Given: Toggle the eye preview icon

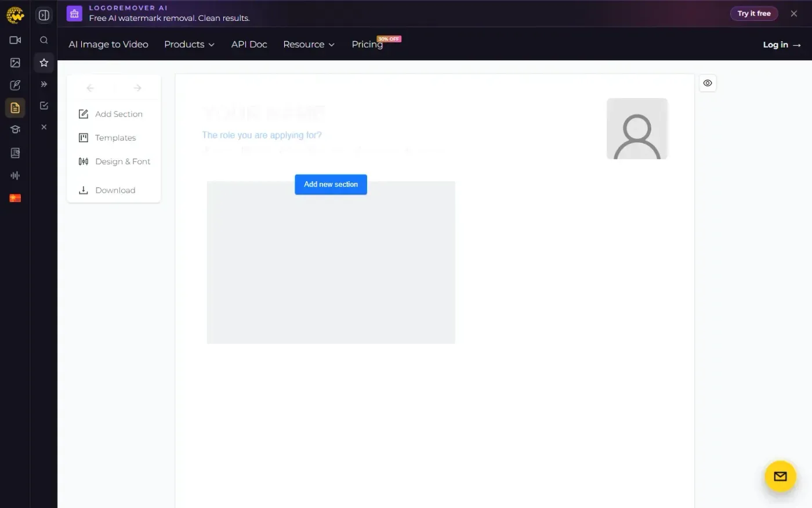Looking at the screenshot, I should [x=708, y=83].
